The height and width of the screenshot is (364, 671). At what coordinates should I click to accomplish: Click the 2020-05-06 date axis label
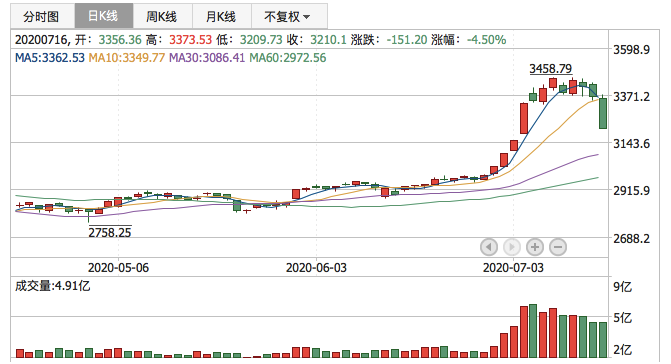point(119,268)
